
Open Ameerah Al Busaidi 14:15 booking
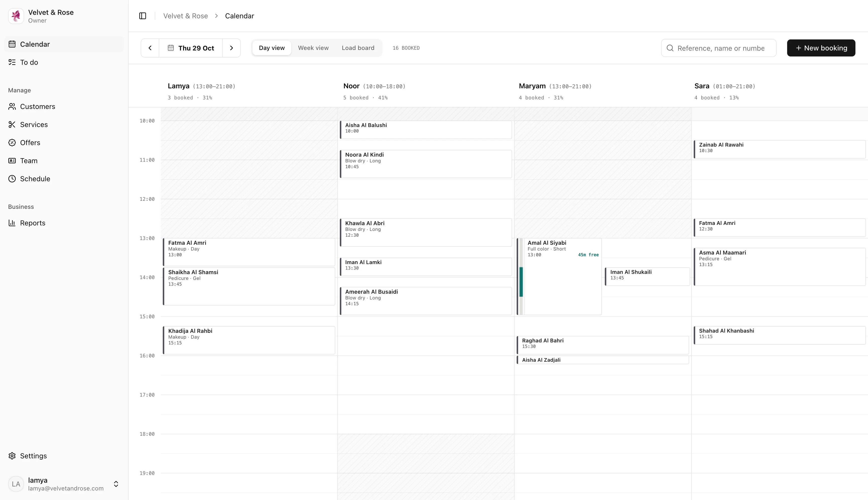426,301
